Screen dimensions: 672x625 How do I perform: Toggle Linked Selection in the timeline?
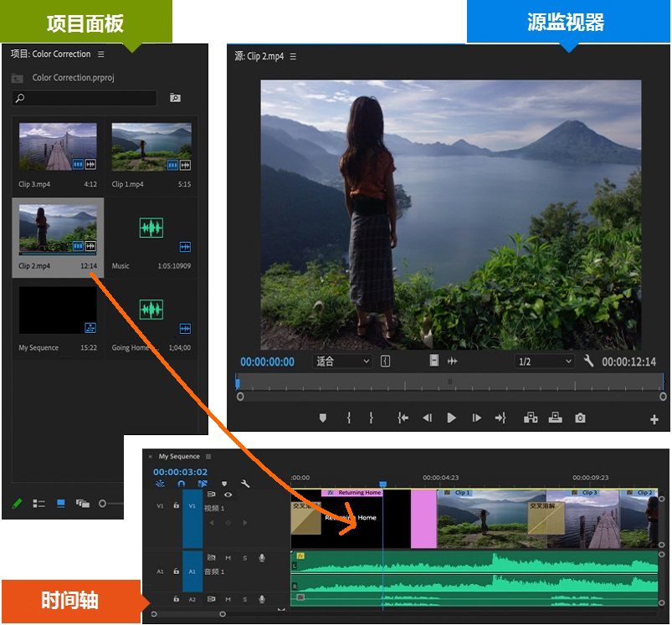pos(203,484)
